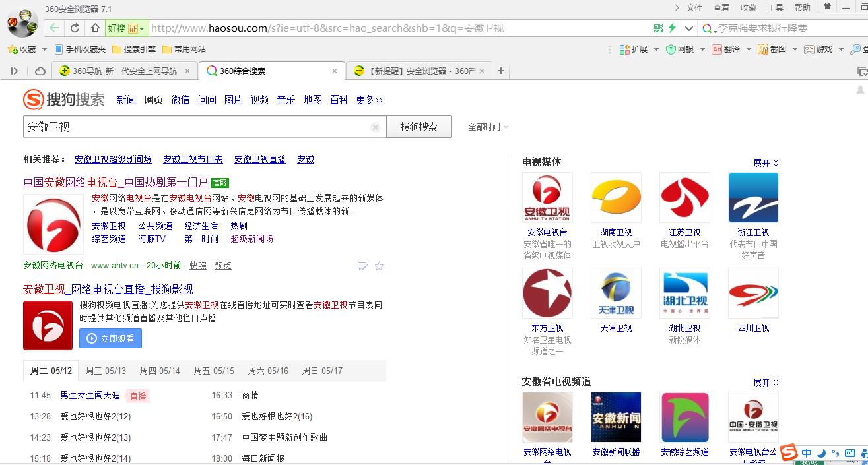Click the 新闻 category link
The width and height of the screenshot is (868, 465).
[126, 100]
